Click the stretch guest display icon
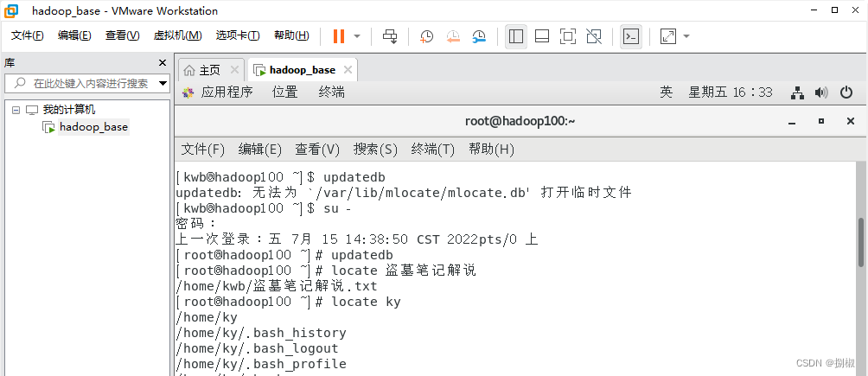The height and width of the screenshot is (376, 868). [668, 36]
